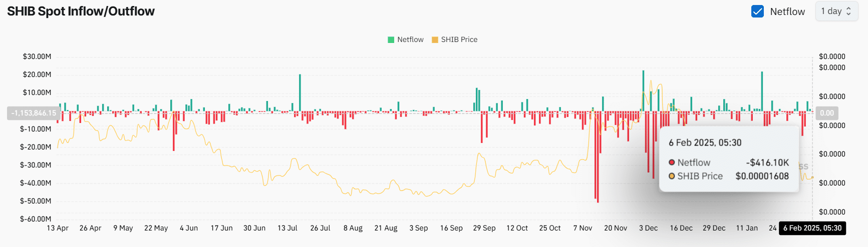This screenshot has width=868, height=247.
Task: Click the -1,153,846.15 left axis value tag
Action: pyautogui.click(x=34, y=113)
